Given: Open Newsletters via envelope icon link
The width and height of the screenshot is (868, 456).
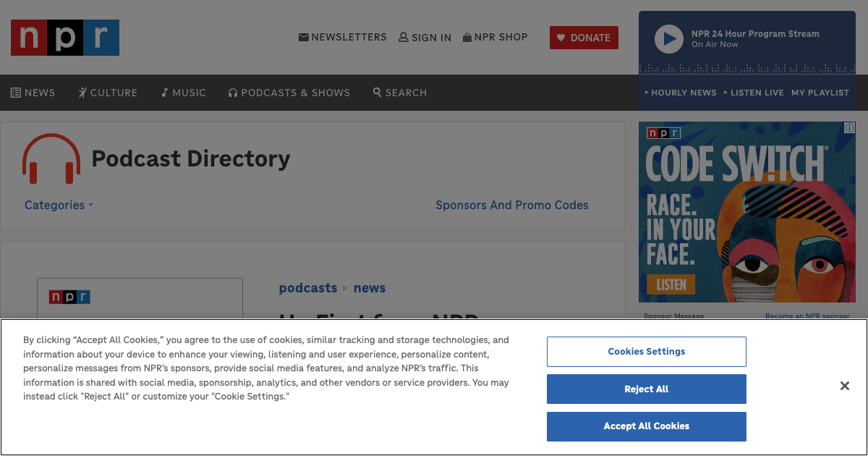Looking at the screenshot, I should pos(304,37).
